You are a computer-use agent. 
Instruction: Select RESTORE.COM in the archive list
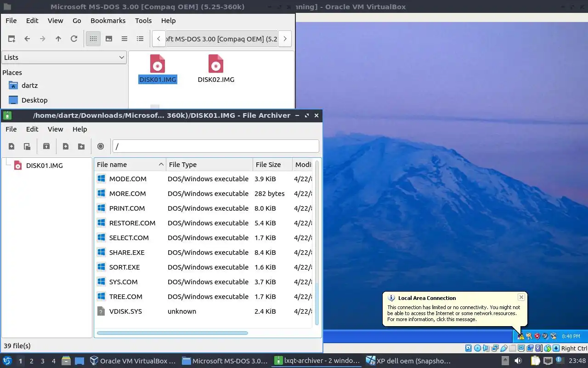coord(203,223)
